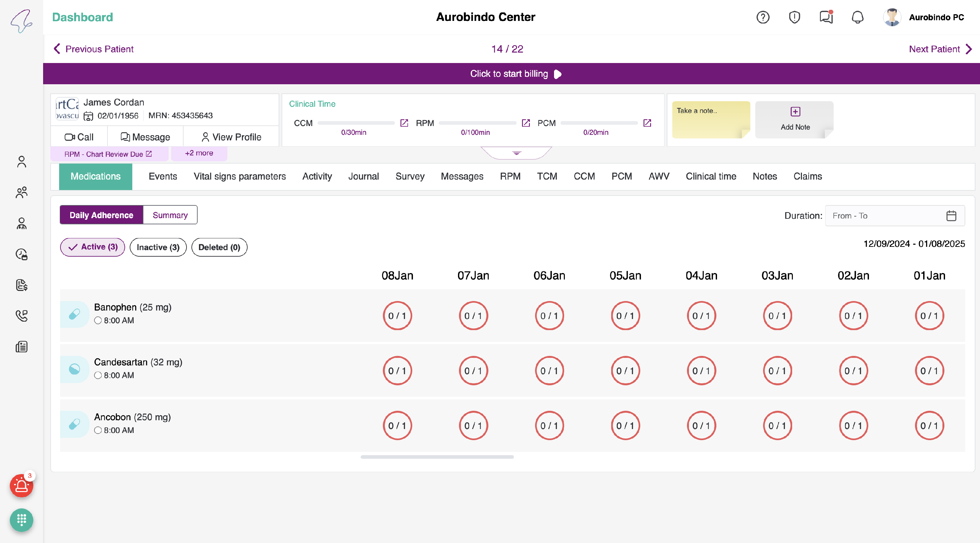
Task: Open the phone calls sidebar icon
Action: click(22, 316)
